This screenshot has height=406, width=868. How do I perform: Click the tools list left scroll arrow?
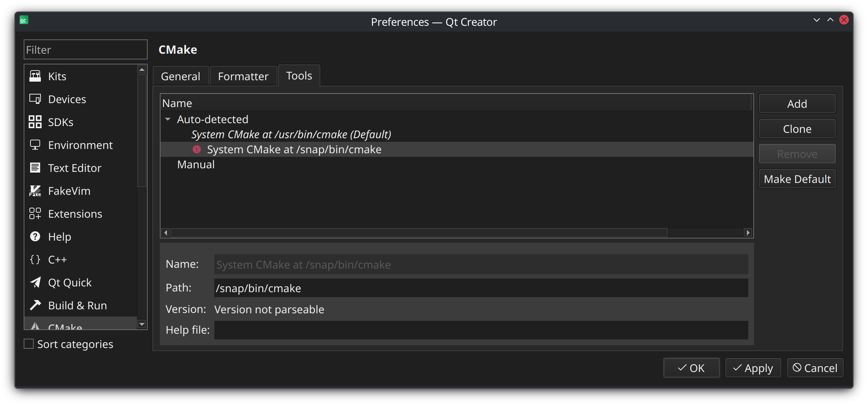166,233
